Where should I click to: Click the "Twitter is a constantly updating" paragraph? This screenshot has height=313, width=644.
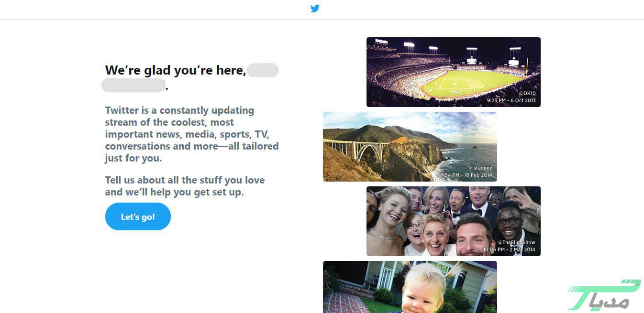click(x=191, y=134)
